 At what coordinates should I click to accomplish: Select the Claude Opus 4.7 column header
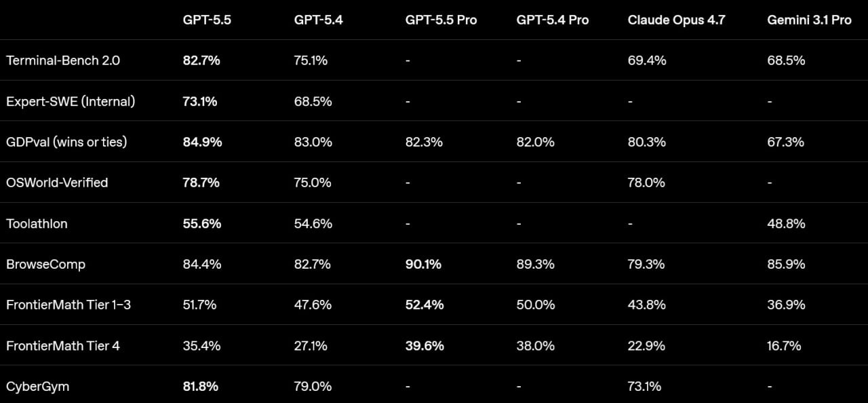[676, 20]
